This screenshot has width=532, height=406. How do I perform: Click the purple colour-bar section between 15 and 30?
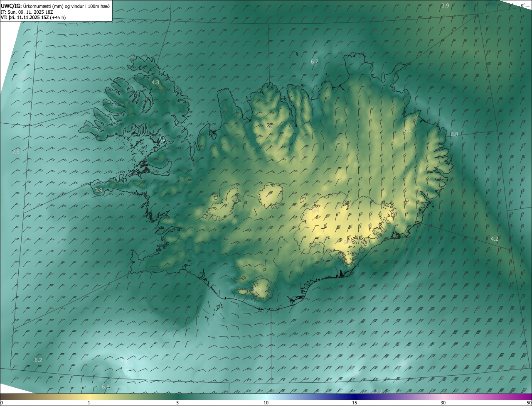click(399, 396)
